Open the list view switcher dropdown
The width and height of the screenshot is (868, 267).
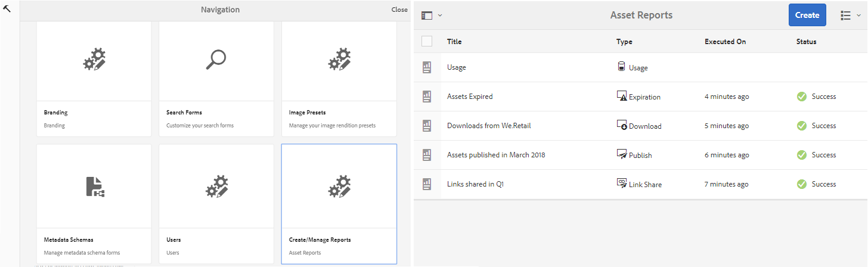tap(850, 15)
